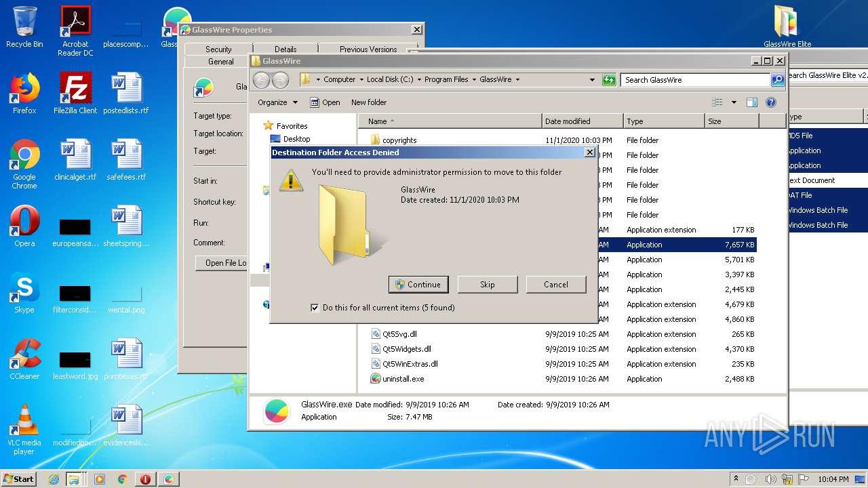The image size is (868, 488).
Task: Open address bar history dropdown
Action: click(x=592, y=80)
